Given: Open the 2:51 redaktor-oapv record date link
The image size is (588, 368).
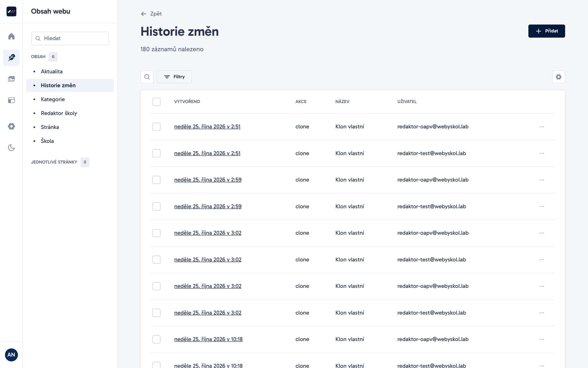Looking at the screenshot, I should (x=207, y=126).
